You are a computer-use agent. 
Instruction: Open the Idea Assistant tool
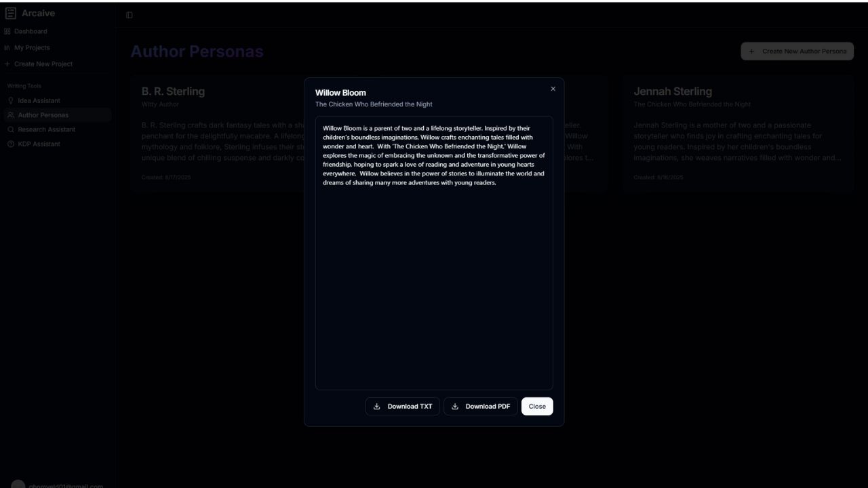(34, 100)
